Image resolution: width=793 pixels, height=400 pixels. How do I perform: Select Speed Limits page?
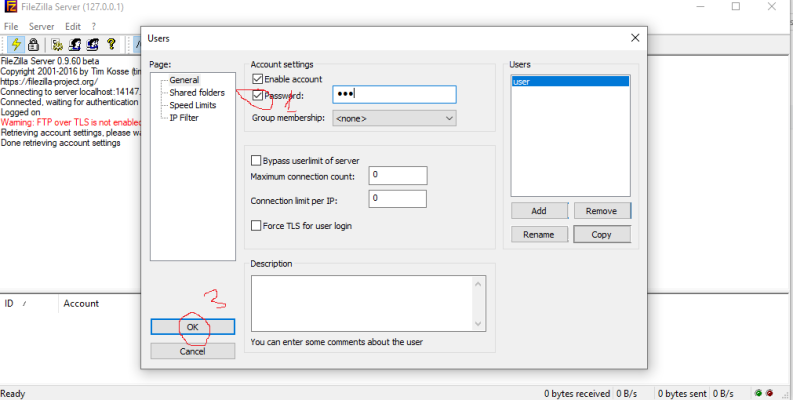pos(193,105)
